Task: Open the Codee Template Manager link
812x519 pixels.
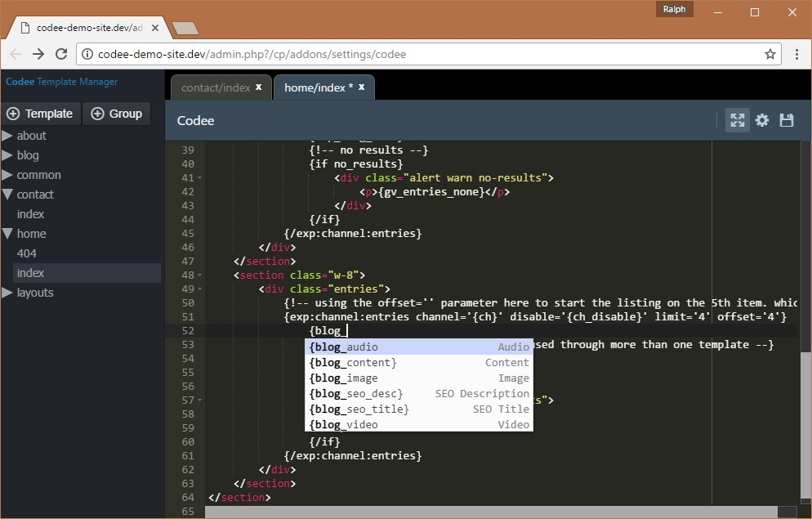Action: [x=61, y=82]
